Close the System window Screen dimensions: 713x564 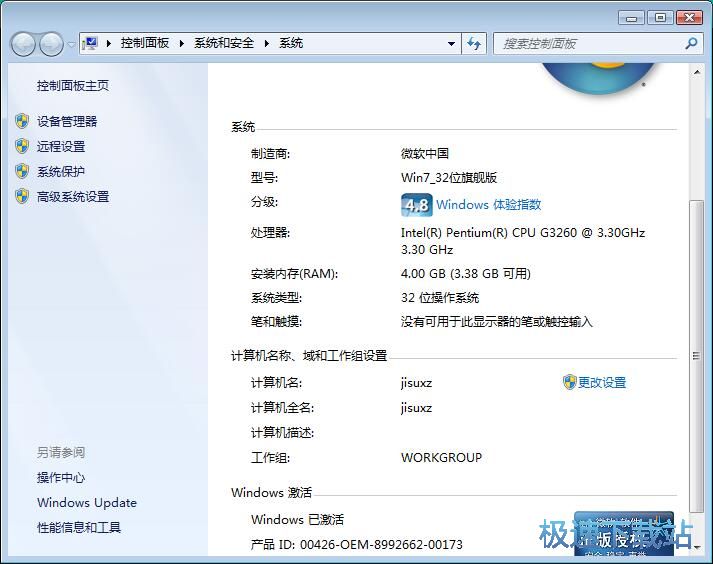point(690,18)
